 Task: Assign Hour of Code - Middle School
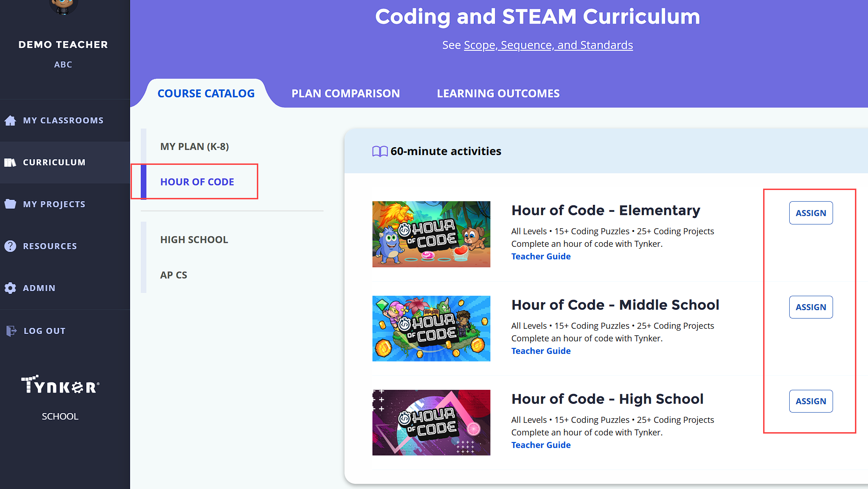[811, 307]
